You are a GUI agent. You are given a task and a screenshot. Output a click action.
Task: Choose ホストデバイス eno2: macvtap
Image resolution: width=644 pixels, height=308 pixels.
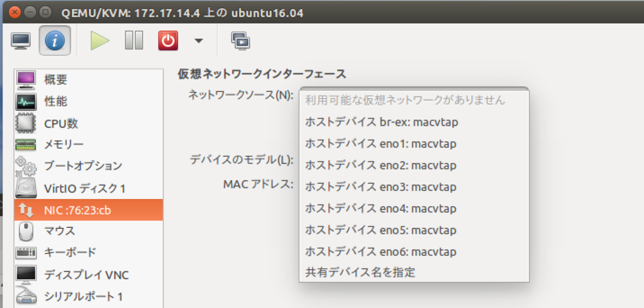click(414, 165)
